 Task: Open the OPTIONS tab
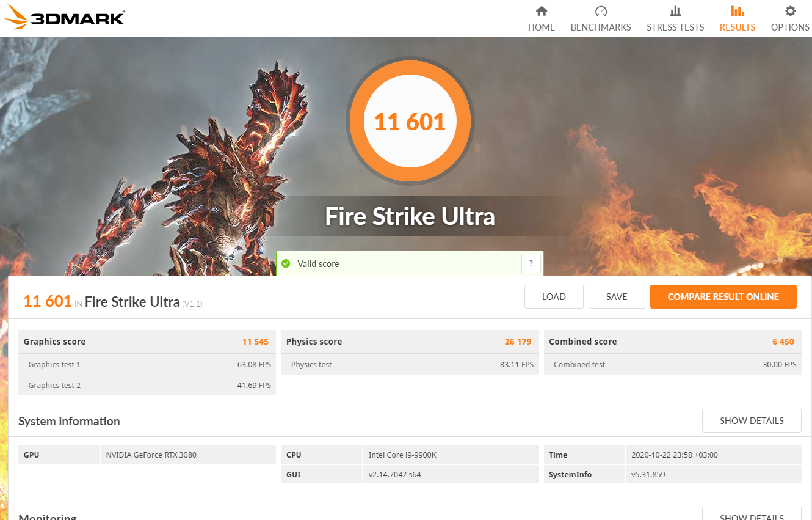(x=790, y=27)
